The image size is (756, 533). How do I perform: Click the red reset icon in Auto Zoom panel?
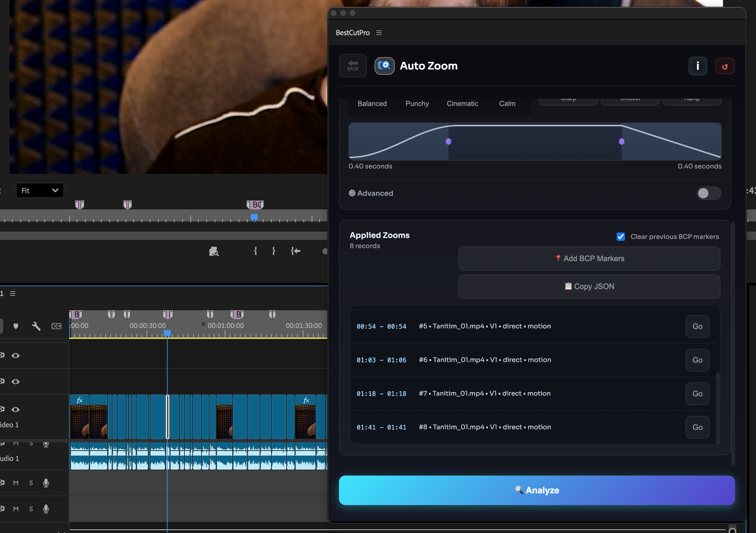725,66
